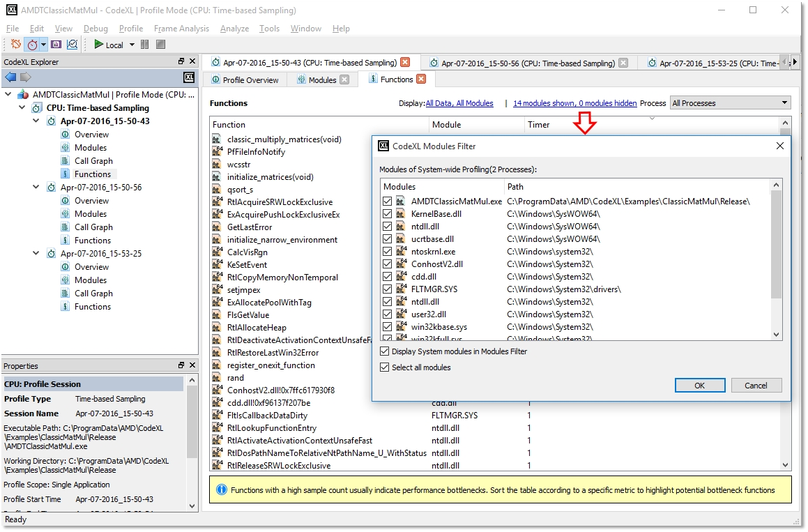The width and height of the screenshot is (808, 532).
Task: Select Profile mode stopwatch icon
Action: [x=32, y=45]
